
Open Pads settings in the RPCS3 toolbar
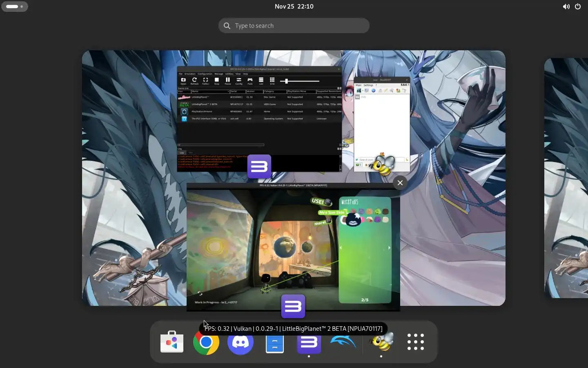pyautogui.click(x=250, y=81)
